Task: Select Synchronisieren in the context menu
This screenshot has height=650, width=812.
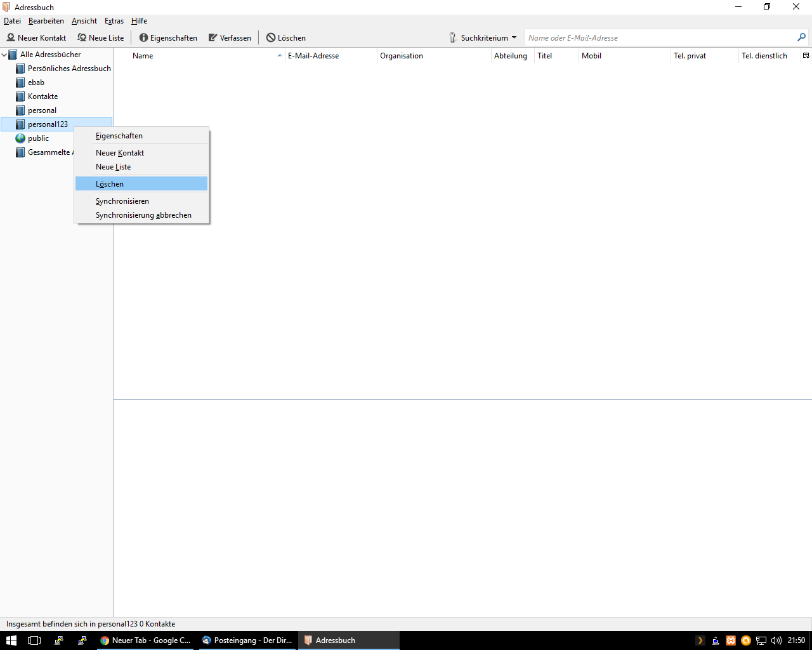Action: (122, 201)
